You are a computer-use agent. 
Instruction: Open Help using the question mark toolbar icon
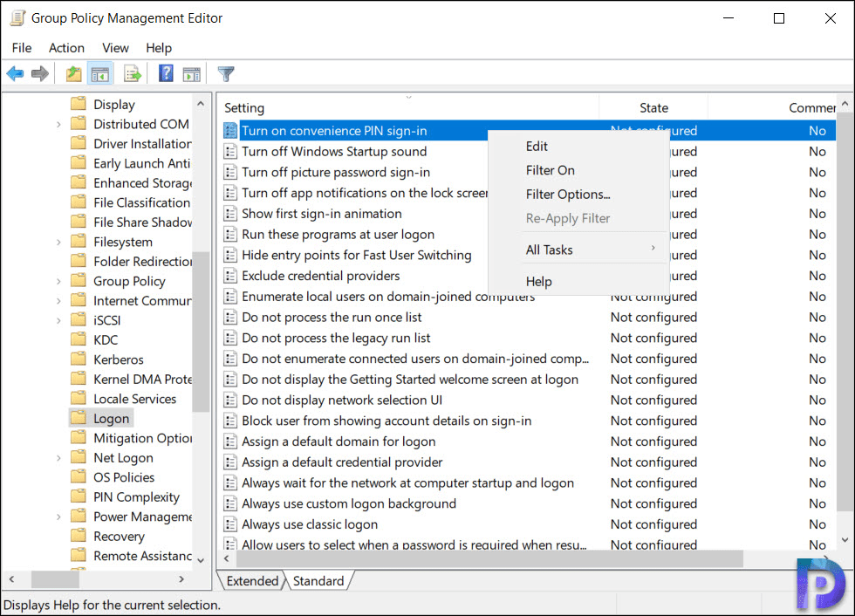coord(165,73)
